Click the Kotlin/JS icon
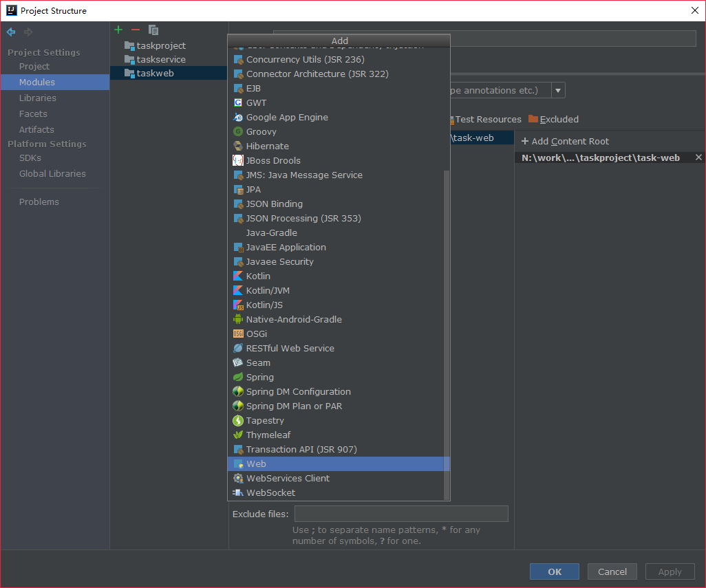The width and height of the screenshot is (706, 588). [x=238, y=305]
